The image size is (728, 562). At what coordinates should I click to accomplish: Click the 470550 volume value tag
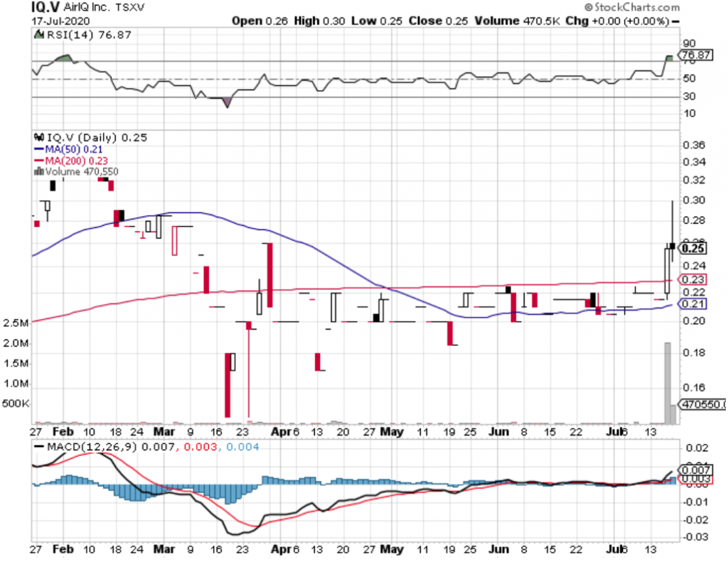click(703, 404)
